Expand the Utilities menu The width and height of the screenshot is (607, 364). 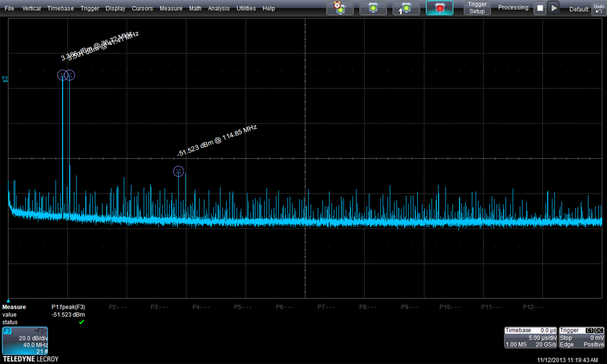[246, 8]
